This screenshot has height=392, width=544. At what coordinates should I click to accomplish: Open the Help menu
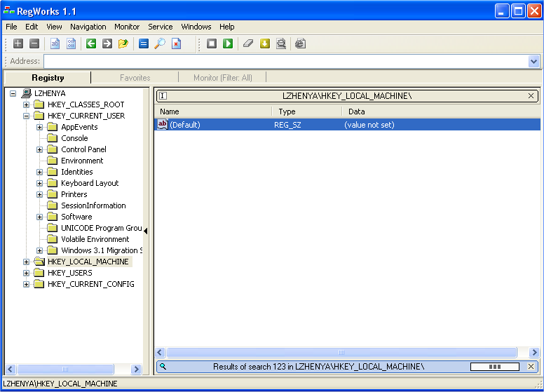227,27
